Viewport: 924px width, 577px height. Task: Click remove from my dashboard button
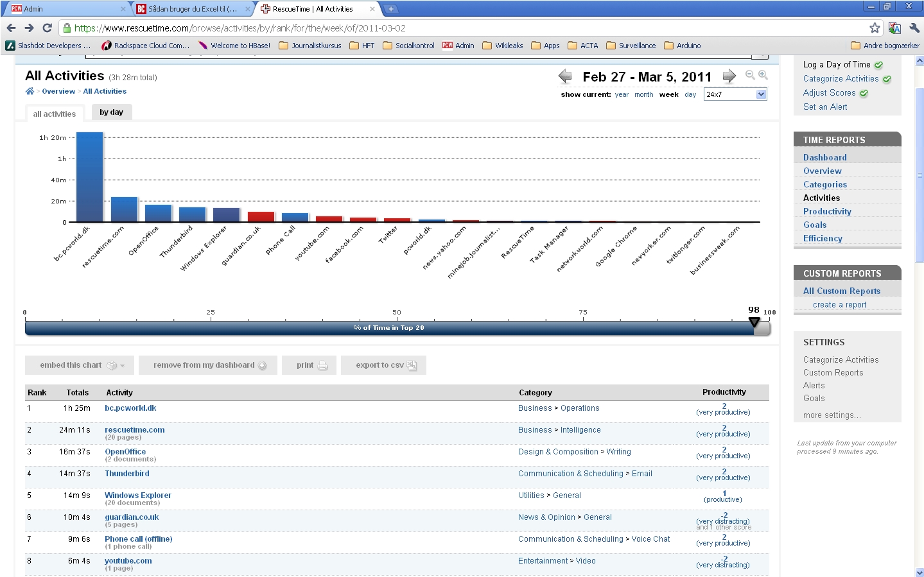pos(207,365)
